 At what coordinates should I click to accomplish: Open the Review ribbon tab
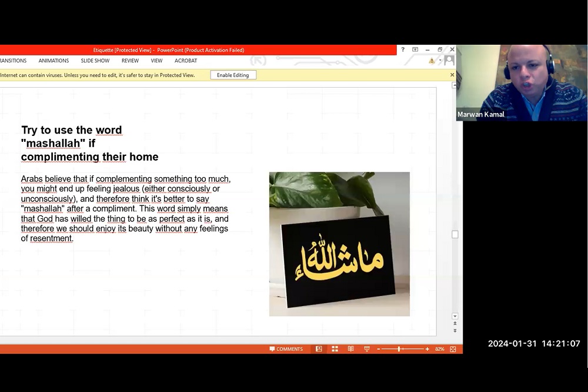pos(130,61)
